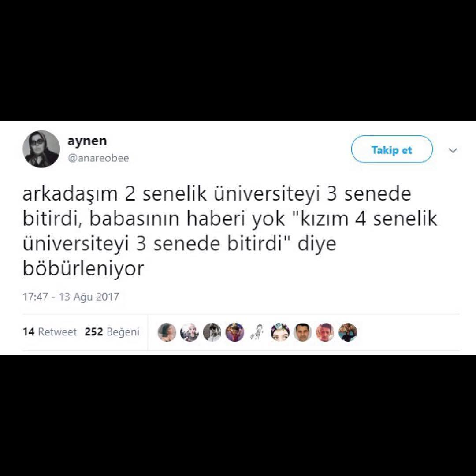View the 14 Retweet list
Screen dimensions: 476x476
[x=49, y=332]
